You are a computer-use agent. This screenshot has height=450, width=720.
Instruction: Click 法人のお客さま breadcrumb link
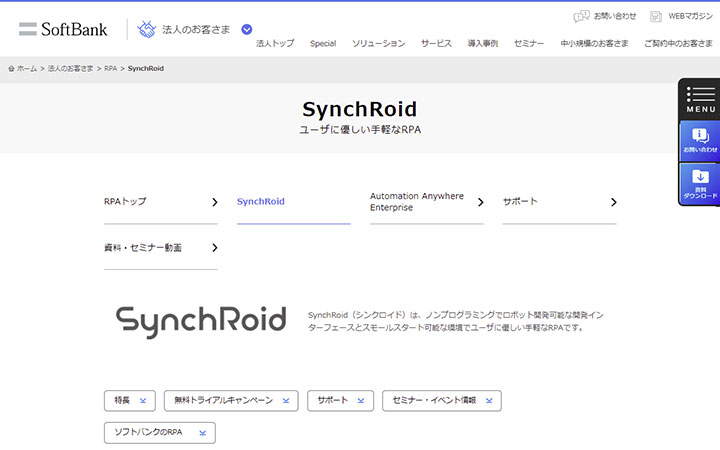(x=70, y=68)
